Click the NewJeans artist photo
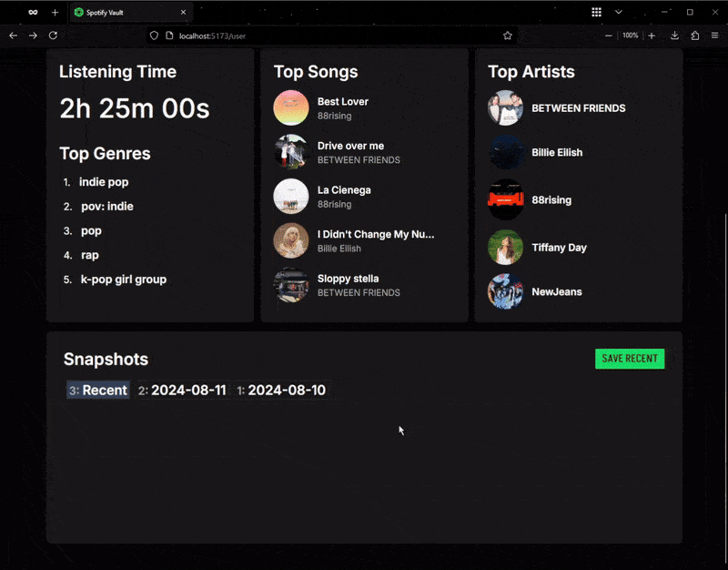 [x=506, y=291]
